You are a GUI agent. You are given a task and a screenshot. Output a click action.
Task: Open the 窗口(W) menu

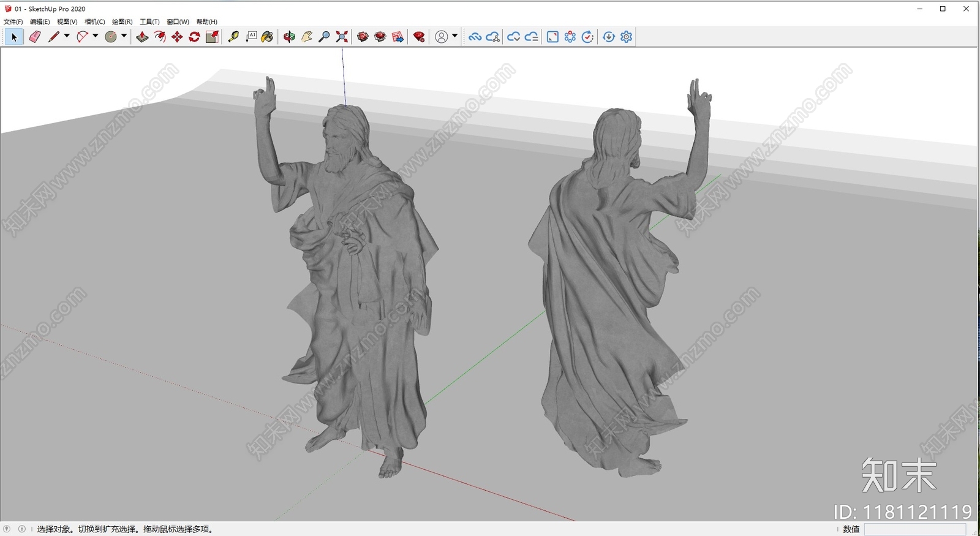coord(178,21)
